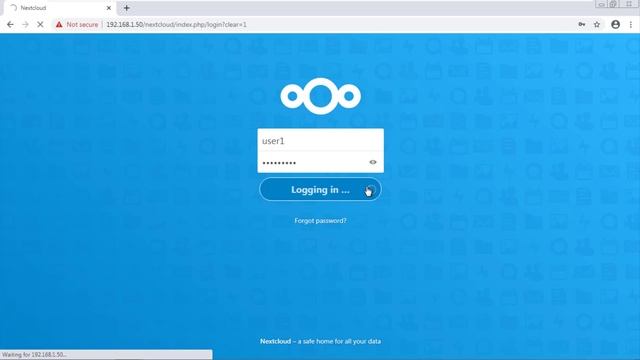
Task: Open a new tab with plus button
Action: point(127,8)
